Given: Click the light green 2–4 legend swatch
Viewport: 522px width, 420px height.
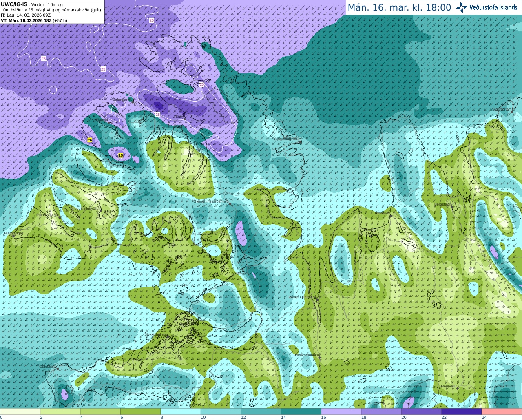Looking at the screenshot, I should click(x=61, y=411).
